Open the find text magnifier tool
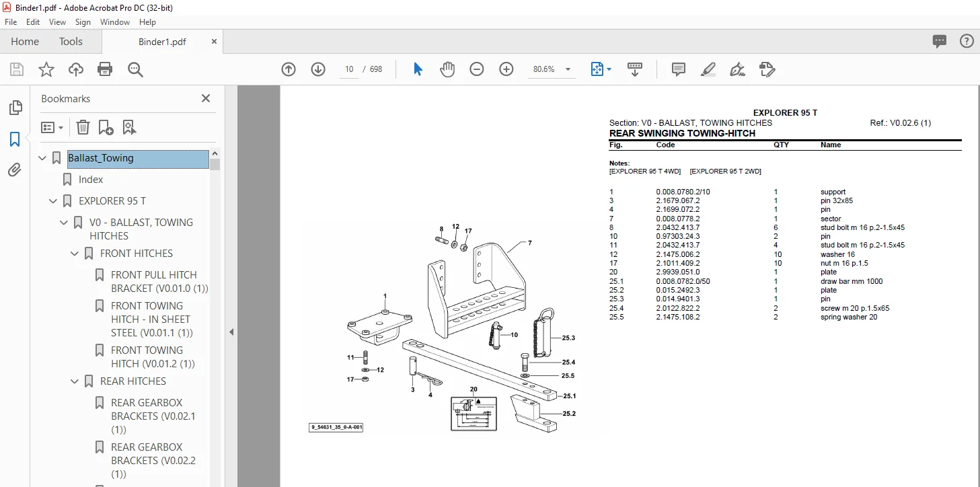This screenshot has height=487, width=980. point(135,69)
